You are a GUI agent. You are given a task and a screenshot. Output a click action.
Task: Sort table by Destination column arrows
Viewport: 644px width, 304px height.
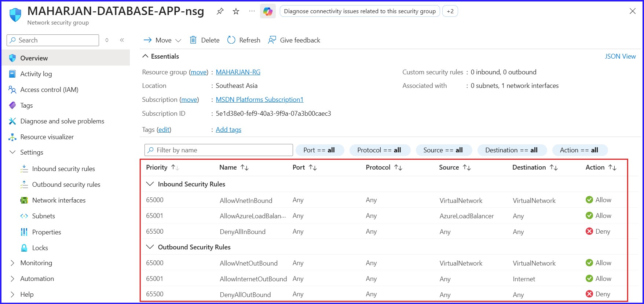[554, 167]
